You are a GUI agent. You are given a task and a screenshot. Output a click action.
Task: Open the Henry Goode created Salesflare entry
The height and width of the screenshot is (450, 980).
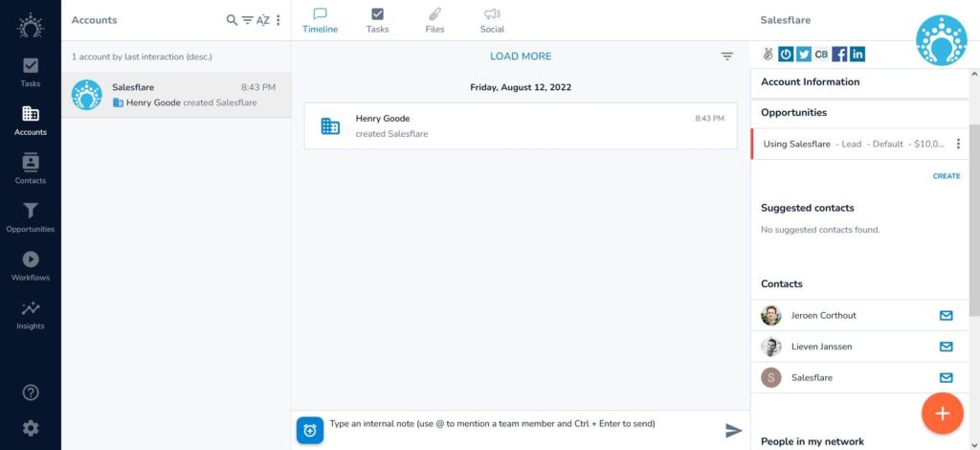[x=521, y=125]
